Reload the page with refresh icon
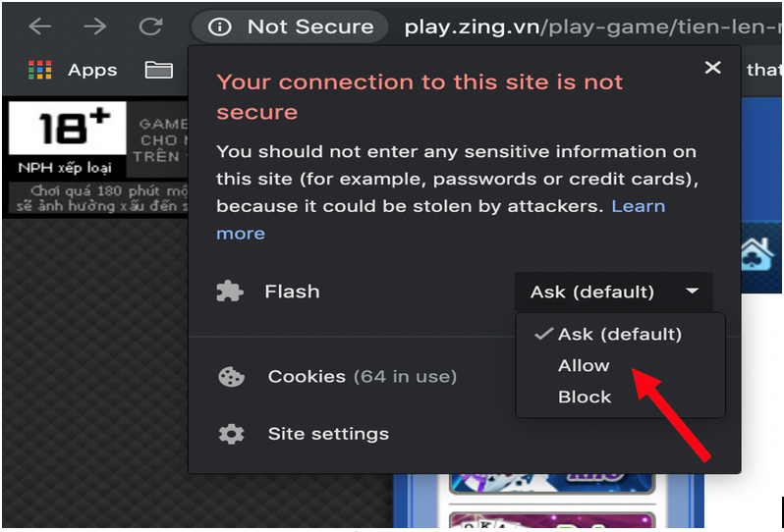Viewport: 784px width, 532px height. tap(150, 26)
